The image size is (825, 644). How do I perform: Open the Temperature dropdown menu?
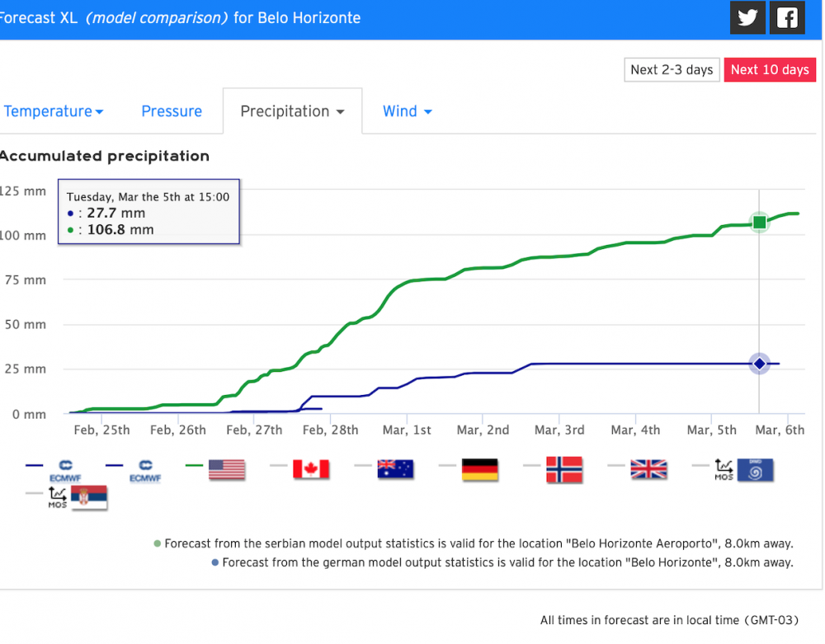click(x=54, y=111)
